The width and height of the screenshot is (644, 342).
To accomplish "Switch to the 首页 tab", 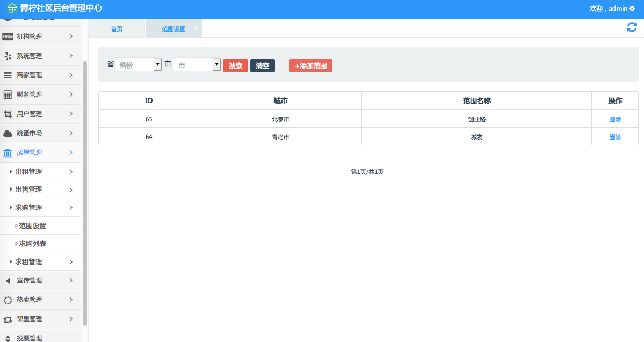I will (x=117, y=29).
